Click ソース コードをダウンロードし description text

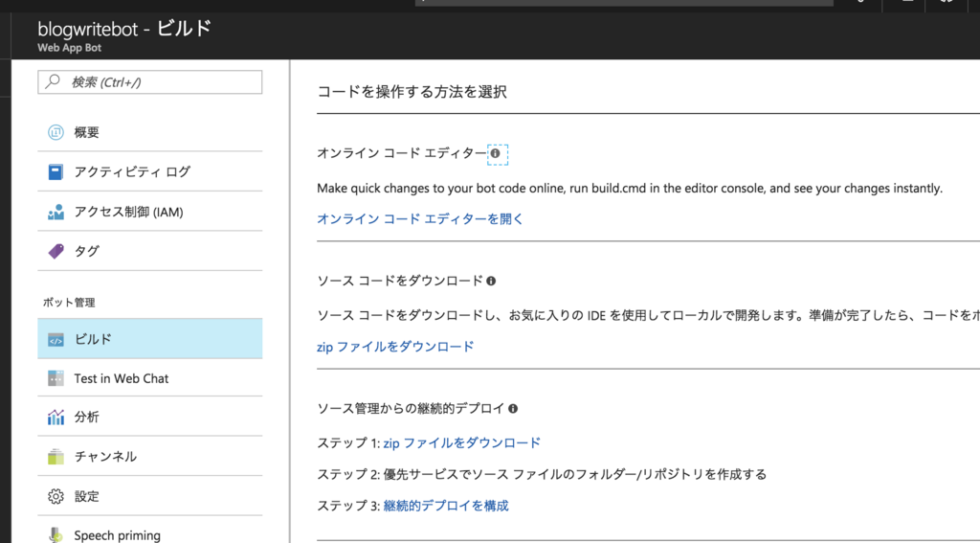point(648,315)
